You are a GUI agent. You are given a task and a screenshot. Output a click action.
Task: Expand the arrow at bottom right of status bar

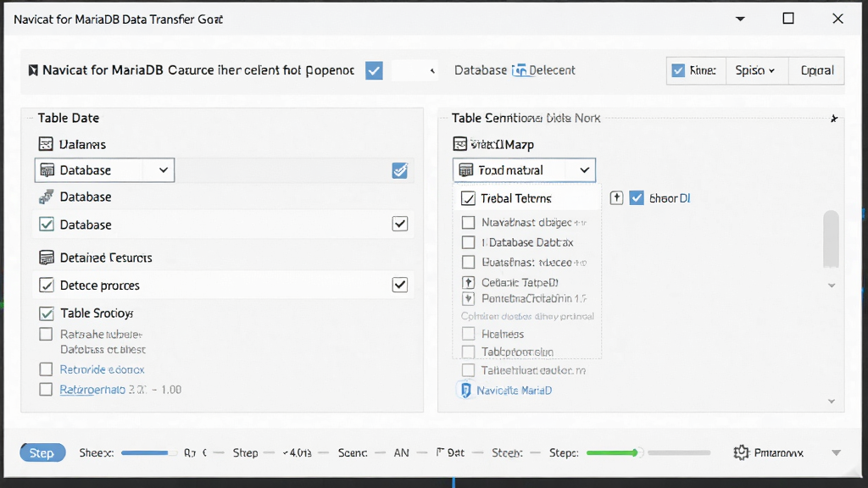click(x=836, y=452)
